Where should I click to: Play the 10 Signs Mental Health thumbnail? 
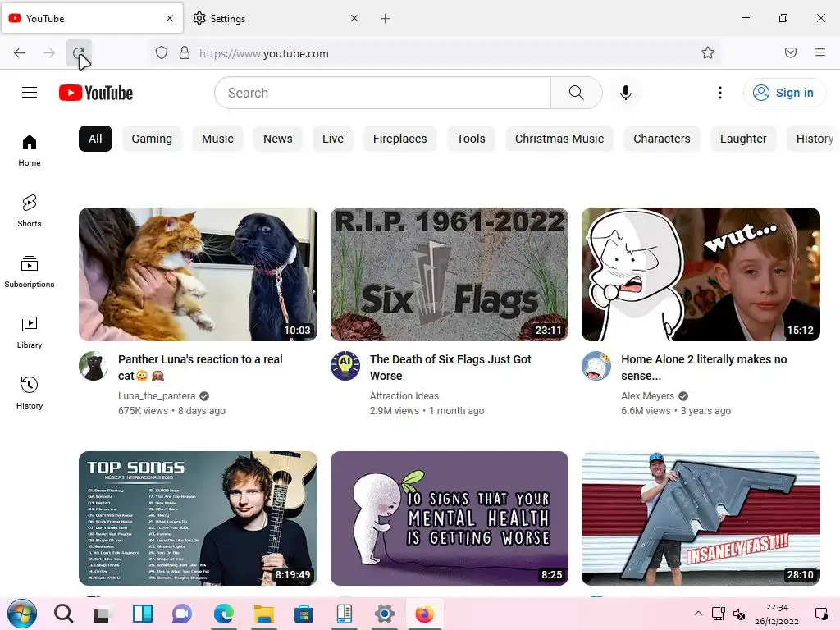(449, 518)
